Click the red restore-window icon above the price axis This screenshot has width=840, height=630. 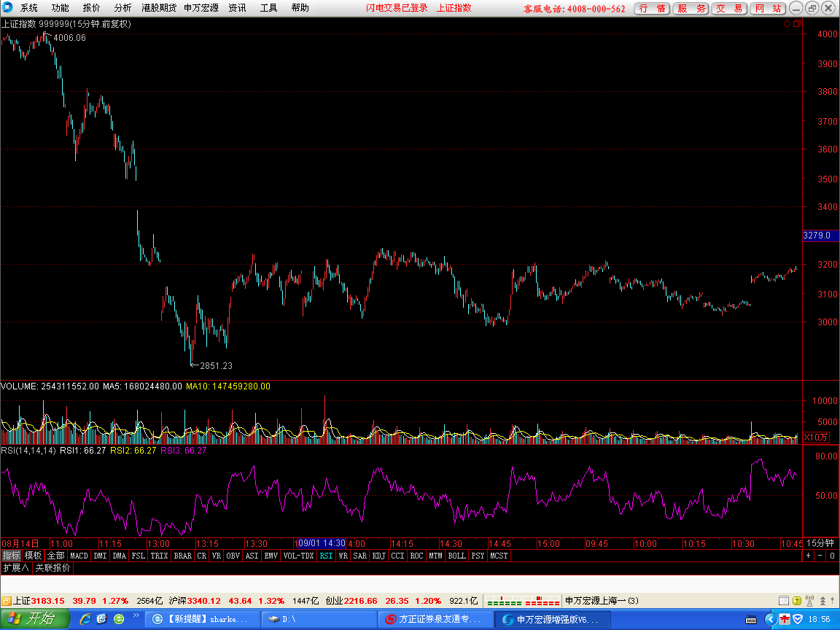click(x=796, y=23)
